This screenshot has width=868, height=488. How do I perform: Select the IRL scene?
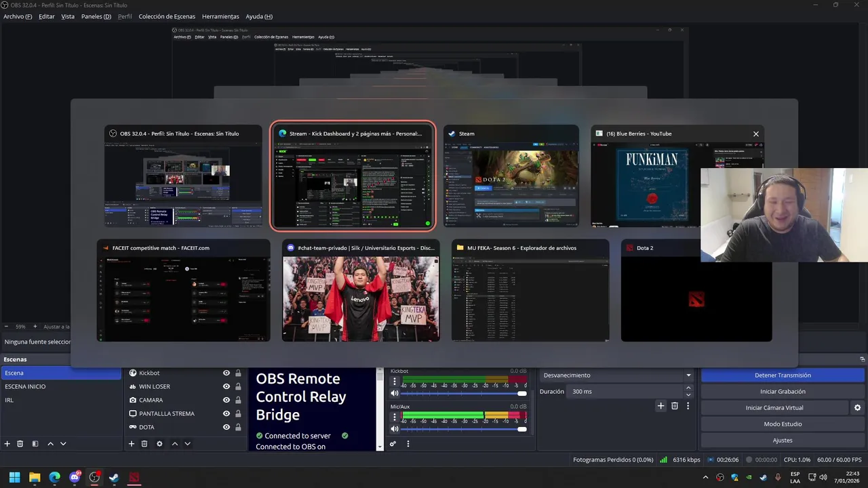[61, 400]
